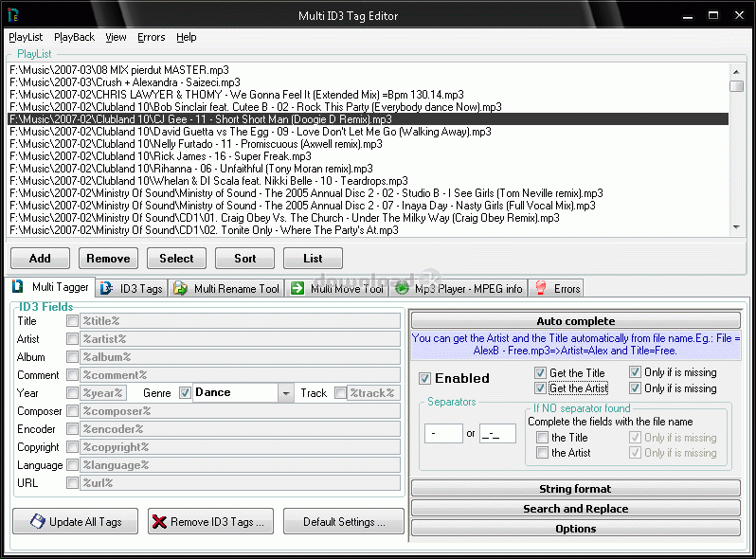Screen dimensions: 756x559
Task: Uncheck the Enabled auto complete checkbox
Action: [424, 378]
